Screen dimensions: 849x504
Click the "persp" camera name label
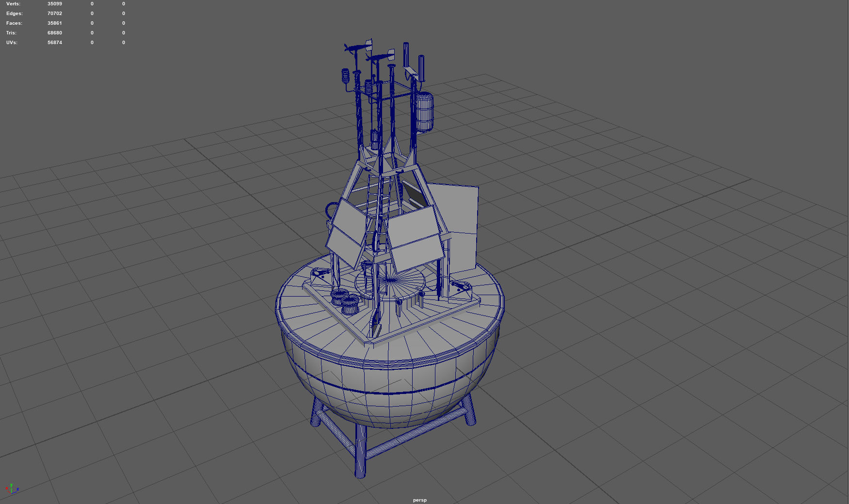coord(420,500)
